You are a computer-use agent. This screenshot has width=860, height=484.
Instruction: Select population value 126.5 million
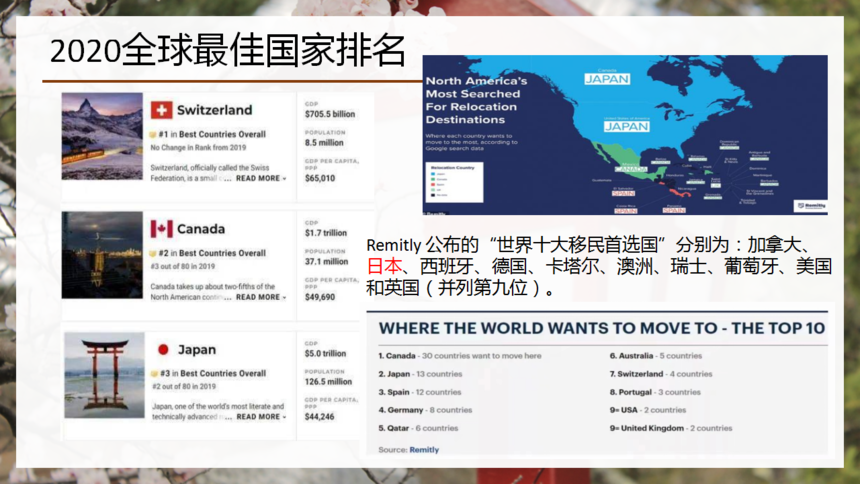329,382
